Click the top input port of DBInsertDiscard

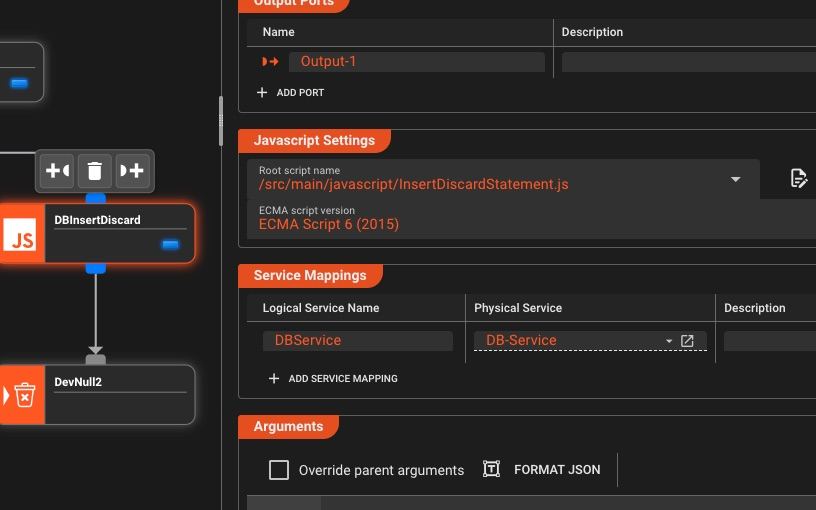(96, 199)
